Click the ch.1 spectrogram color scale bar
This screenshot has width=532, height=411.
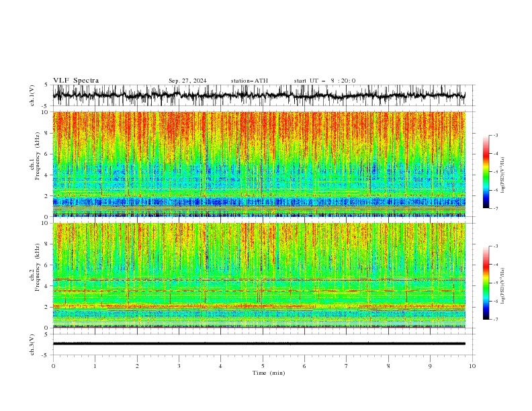486,172
